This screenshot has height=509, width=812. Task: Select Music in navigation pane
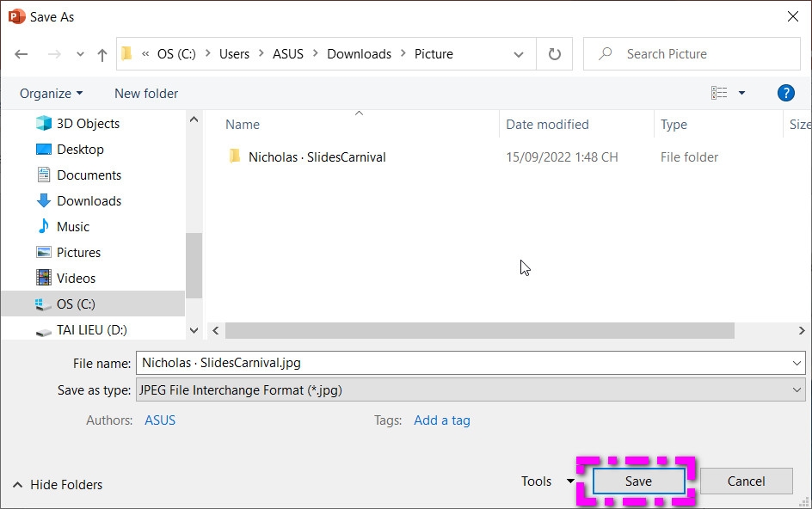pos(73,227)
